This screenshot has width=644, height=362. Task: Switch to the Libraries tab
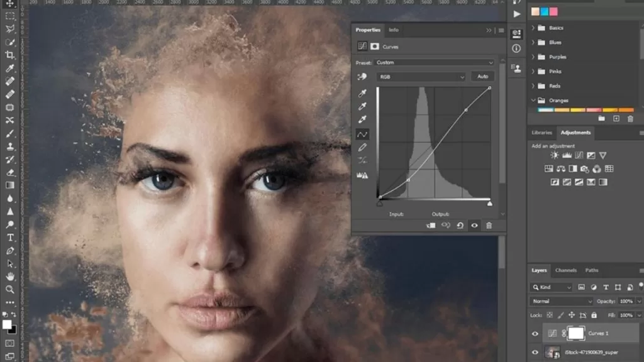pyautogui.click(x=541, y=133)
